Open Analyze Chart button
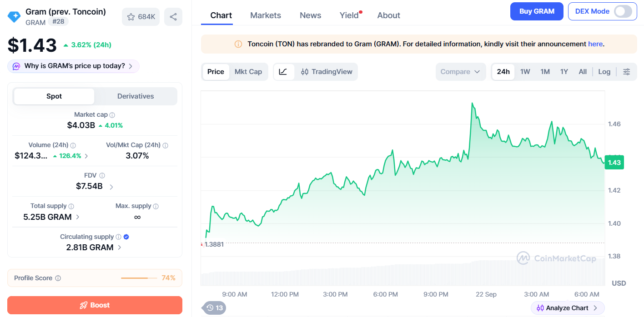The image size is (644, 317). point(568,308)
